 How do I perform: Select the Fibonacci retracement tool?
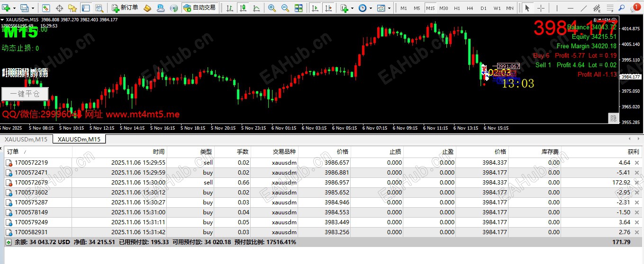[x=610, y=8]
